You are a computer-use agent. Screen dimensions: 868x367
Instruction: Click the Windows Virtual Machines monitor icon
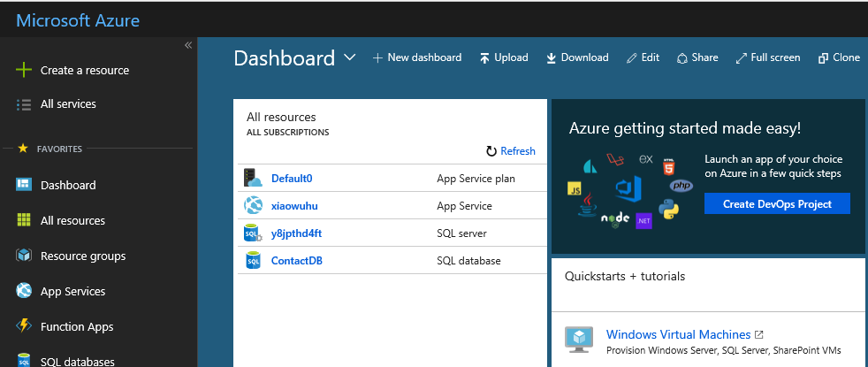point(578,340)
